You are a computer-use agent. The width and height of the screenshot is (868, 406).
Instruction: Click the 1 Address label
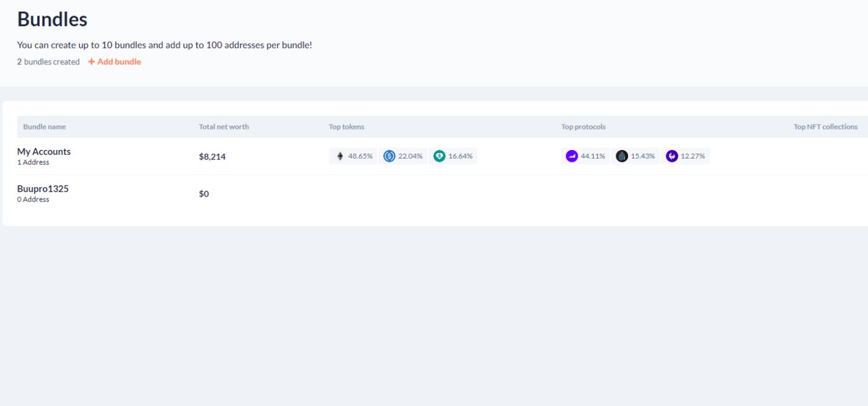tap(33, 162)
